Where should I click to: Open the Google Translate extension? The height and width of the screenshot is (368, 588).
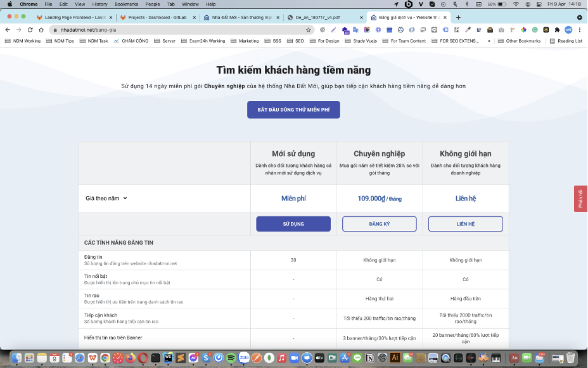(x=355, y=30)
